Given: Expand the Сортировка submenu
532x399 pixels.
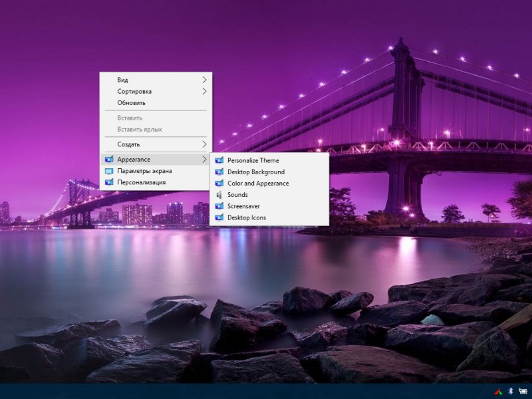Looking at the screenshot, I should tap(156, 91).
